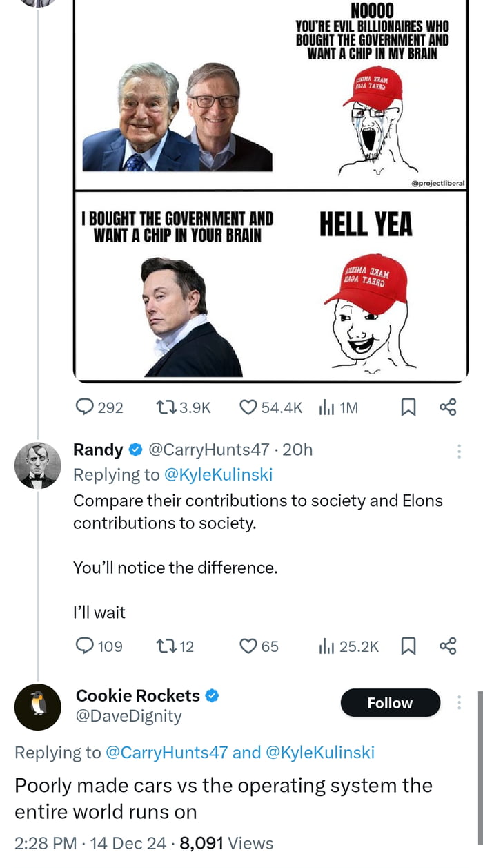Enlarge the billionaire meme image
The image size is (483, 868).
click(x=270, y=193)
